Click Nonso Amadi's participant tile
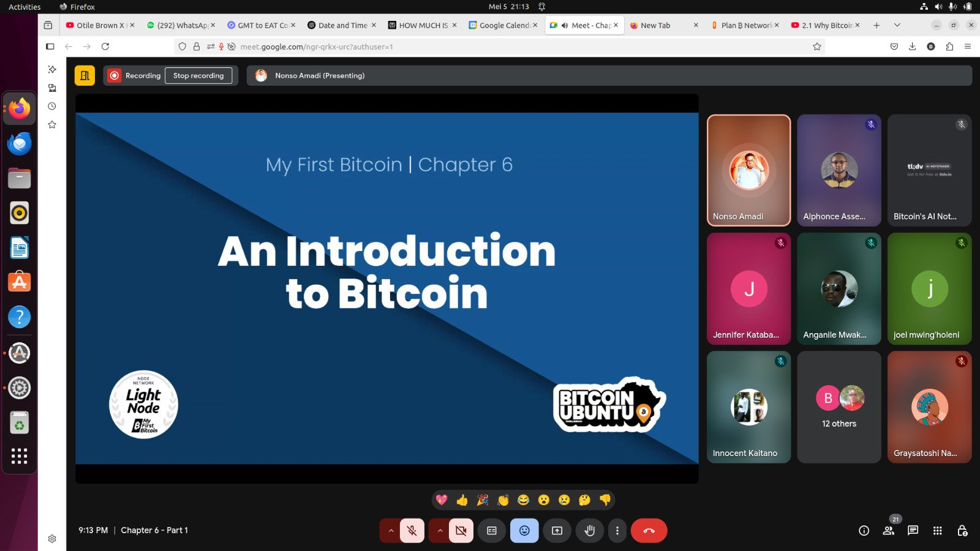980x551 pixels. coord(748,170)
